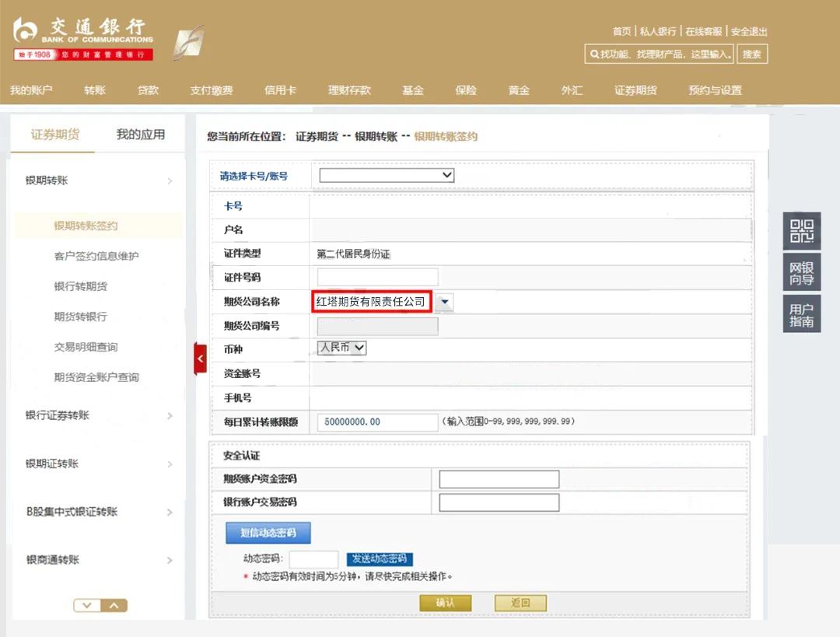
Task: Focus the 动态密码 input field
Action: pyautogui.click(x=313, y=558)
